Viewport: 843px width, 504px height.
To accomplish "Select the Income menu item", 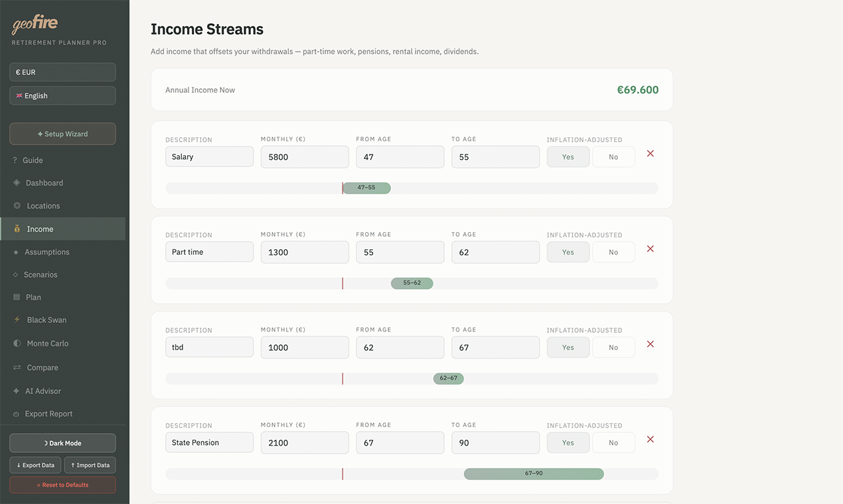I will click(62, 229).
